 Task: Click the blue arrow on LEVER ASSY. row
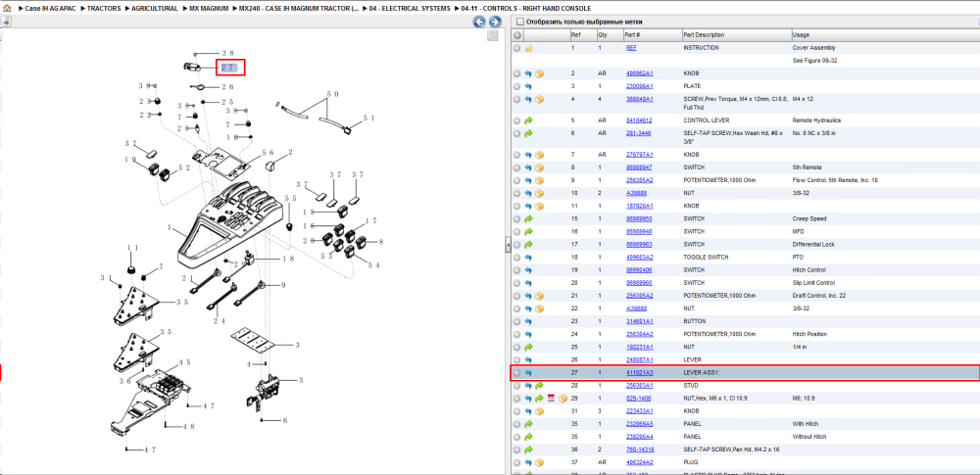pos(528,373)
